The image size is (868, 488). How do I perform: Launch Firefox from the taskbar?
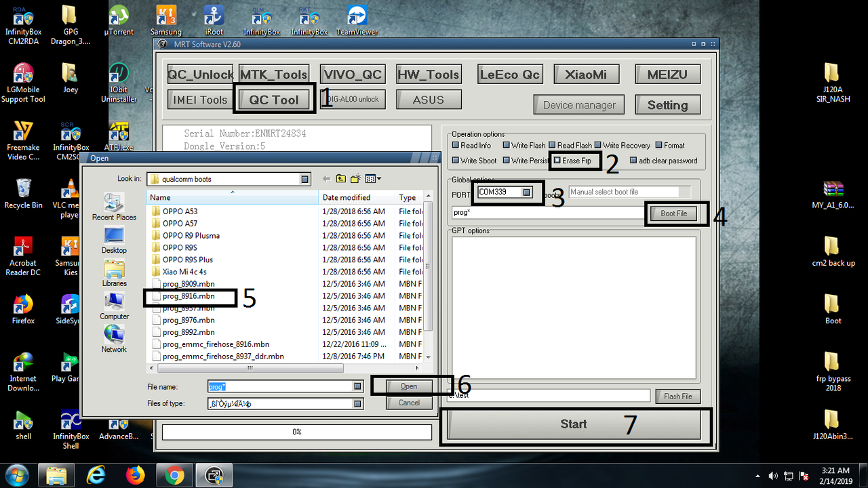click(x=136, y=476)
